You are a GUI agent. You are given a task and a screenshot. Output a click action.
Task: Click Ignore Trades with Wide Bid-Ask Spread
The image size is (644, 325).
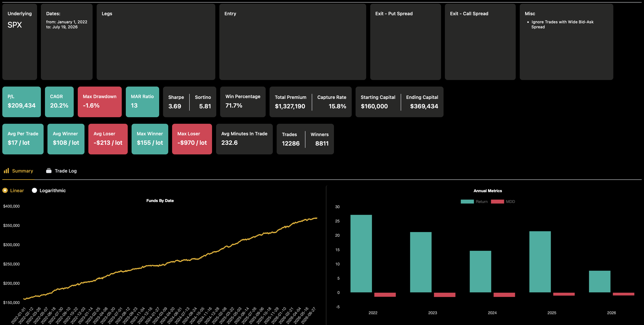pos(562,24)
